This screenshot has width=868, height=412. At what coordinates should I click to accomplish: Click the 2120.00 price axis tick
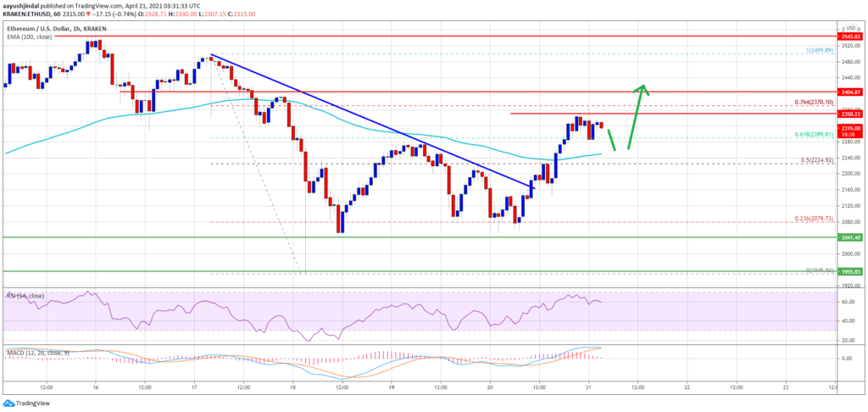click(851, 206)
